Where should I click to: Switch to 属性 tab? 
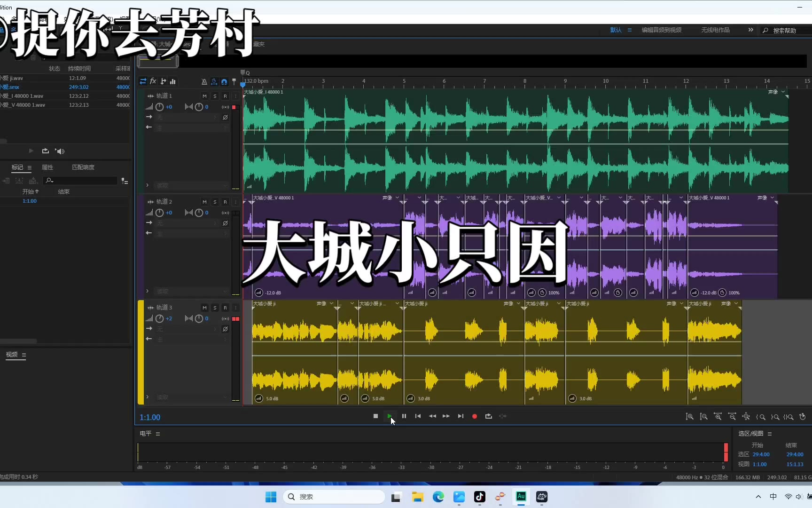pos(47,167)
